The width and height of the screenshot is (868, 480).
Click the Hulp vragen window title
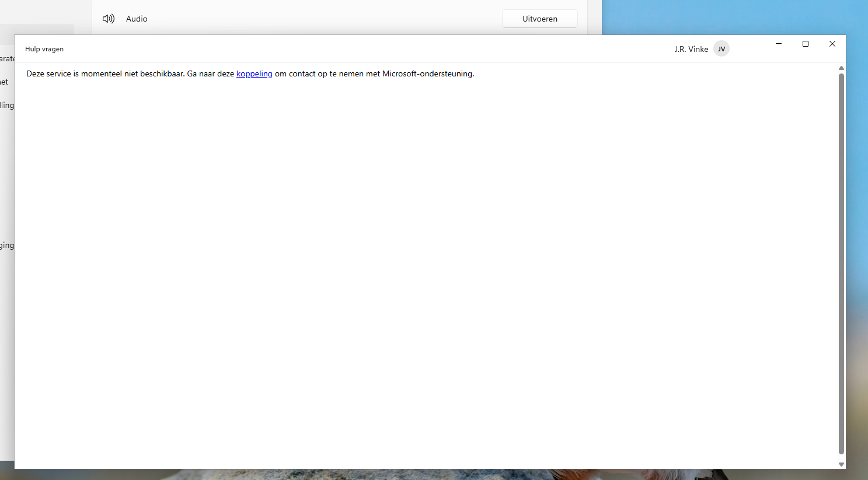coord(44,49)
